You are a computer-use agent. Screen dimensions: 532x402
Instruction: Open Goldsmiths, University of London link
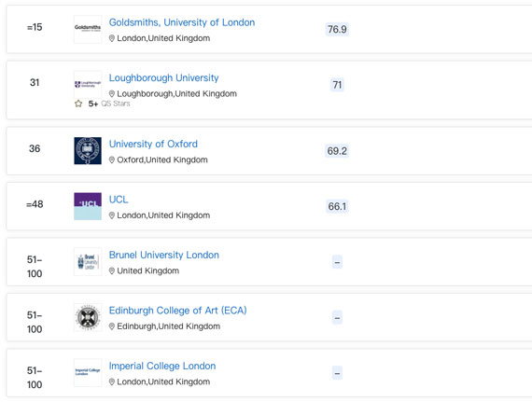pyautogui.click(x=182, y=22)
